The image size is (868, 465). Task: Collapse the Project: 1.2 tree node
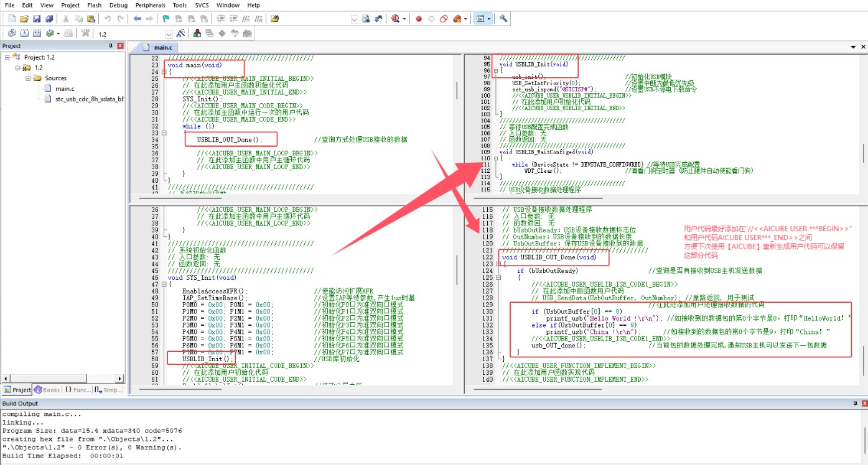click(x=7, y=57)
